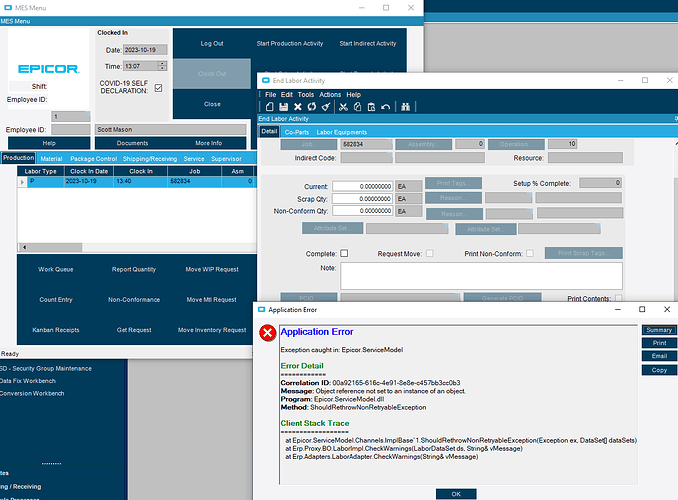
Task: Click Move Inventory Request
Action: (x=212, y=330)
